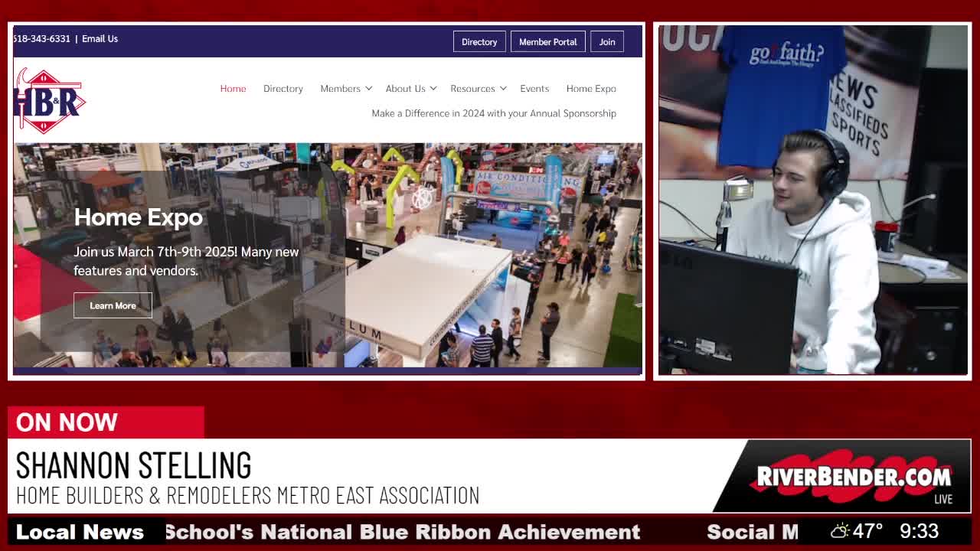
Task: Click the 47° temperature reading
Action: 868,531
